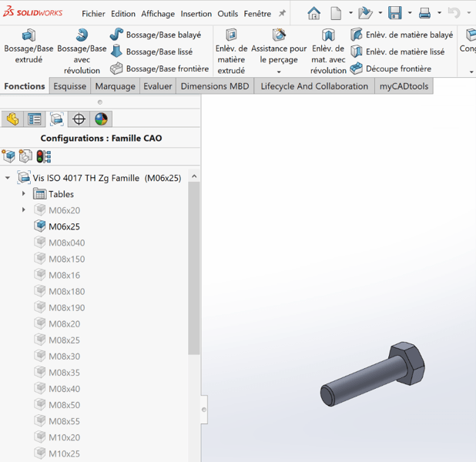
Task: Open Lifecycle And Collaboration tab
Action: 314,86
